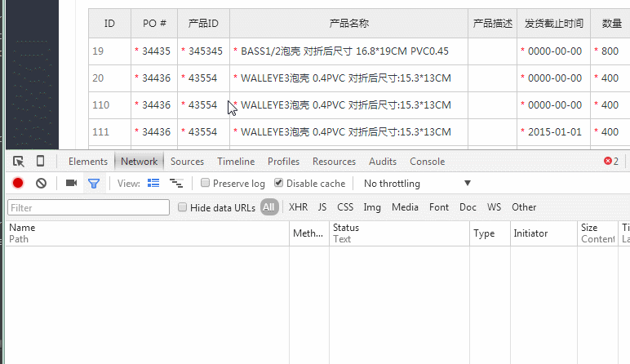Open the Elements tab
Viewport: 630px width, 364px height.
point(88,162)
